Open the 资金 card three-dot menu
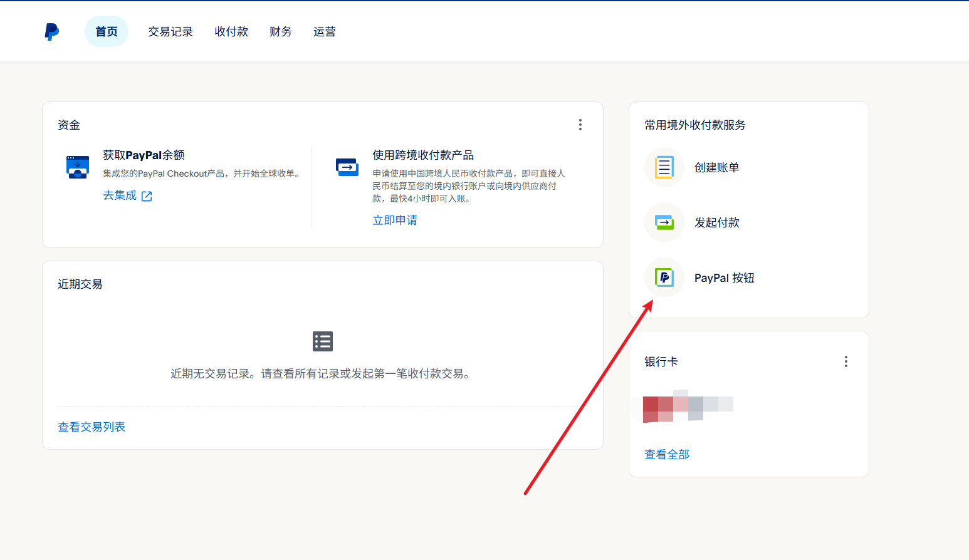Screen dimensions: 969x560 pos(580,125)
